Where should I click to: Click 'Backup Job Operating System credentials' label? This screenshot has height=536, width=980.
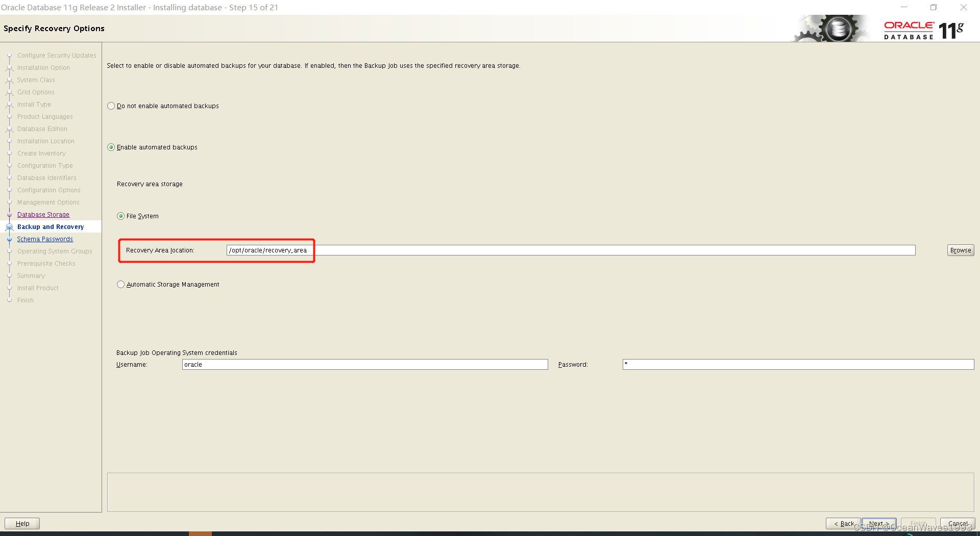(x=177, y=353)
